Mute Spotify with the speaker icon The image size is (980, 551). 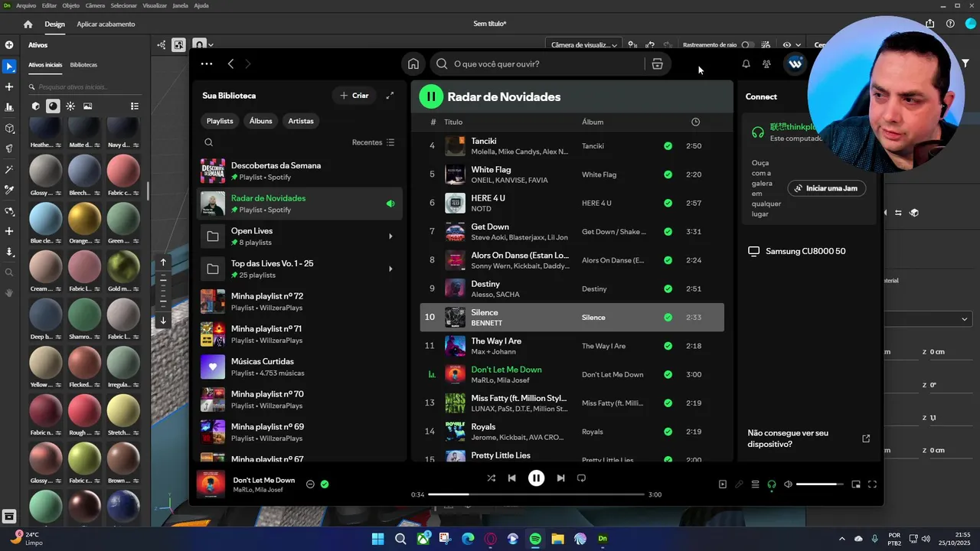point(788,484)
